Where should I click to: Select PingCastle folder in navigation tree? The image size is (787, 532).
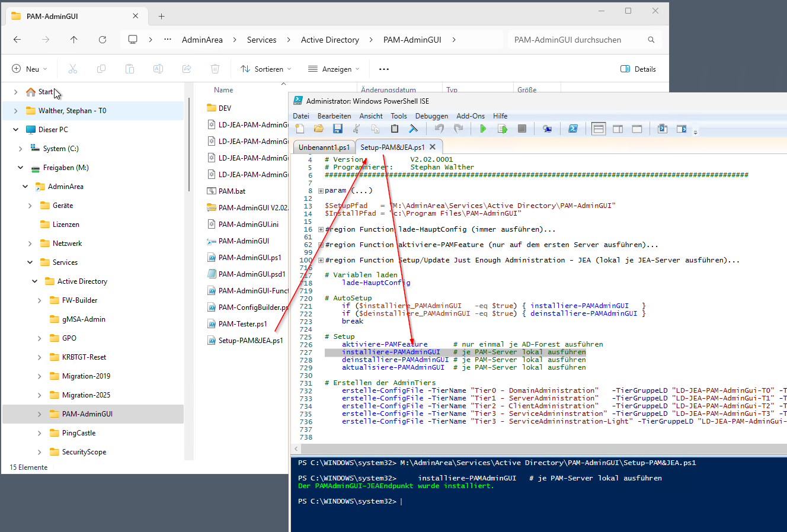tap(79, 433)
